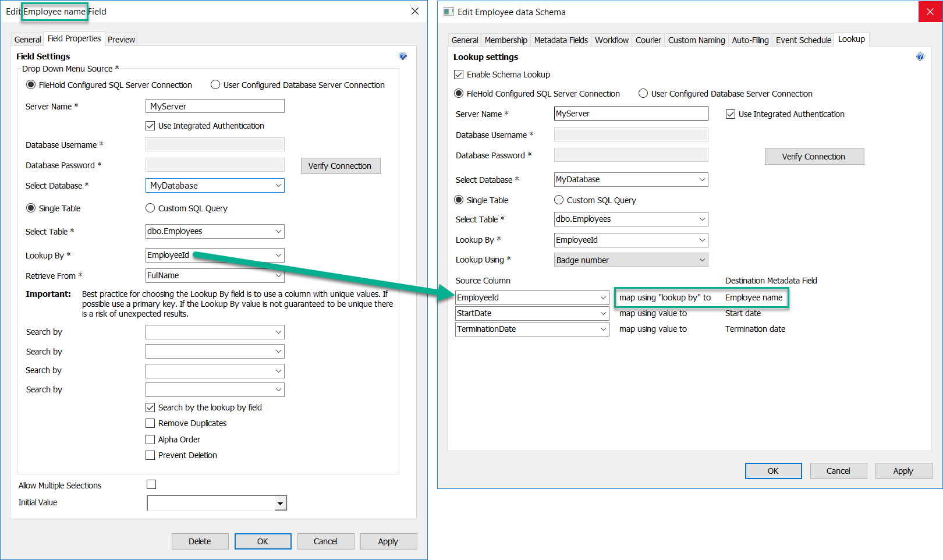Enable Schema Lookup
The height and width of the screenshot is (560, 943).
coord(459,74)
